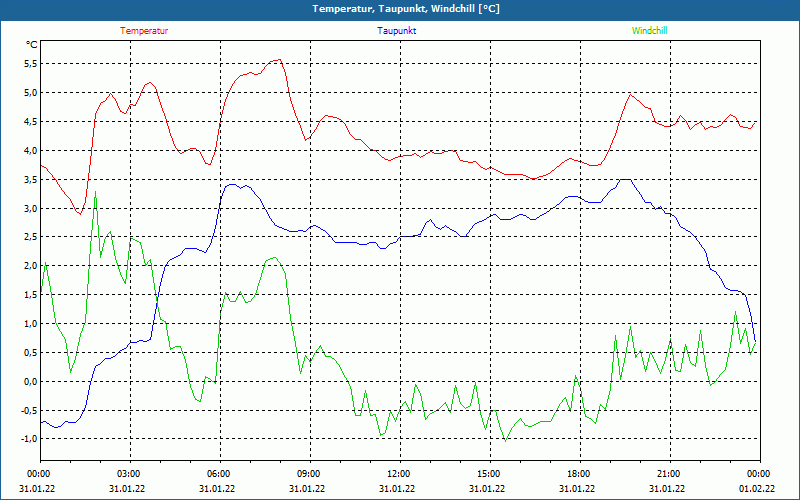Click the 15:00 time axis label
The height and width of the screenshot is (500, 800).
tap(487, 474)
